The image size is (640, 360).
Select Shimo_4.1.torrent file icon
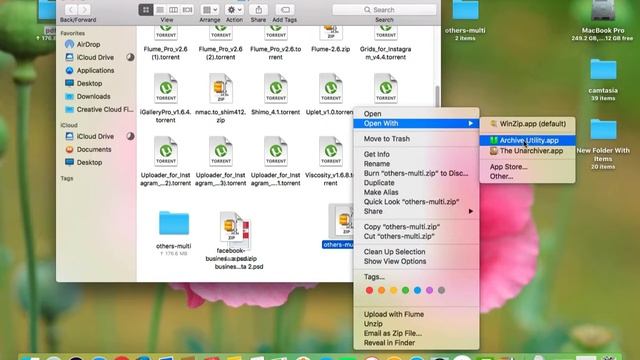pyautogui.click(x=276, y=88)
